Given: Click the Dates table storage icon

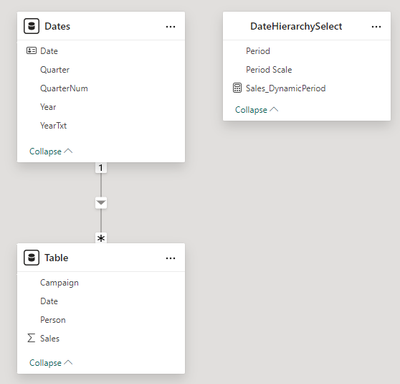Looking at the screenshot, I should click(x=31, y=26).
